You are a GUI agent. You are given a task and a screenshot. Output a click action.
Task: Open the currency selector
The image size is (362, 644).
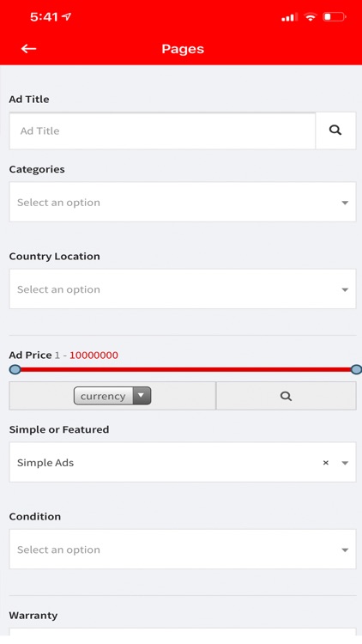pyautogui.click(x=112, y=396)
